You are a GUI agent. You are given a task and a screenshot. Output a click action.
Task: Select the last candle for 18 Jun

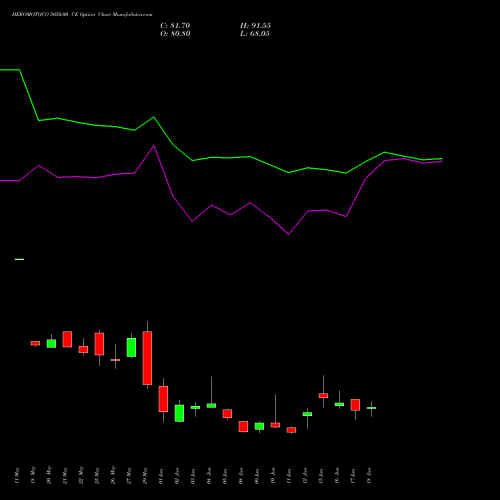(371, 408)
